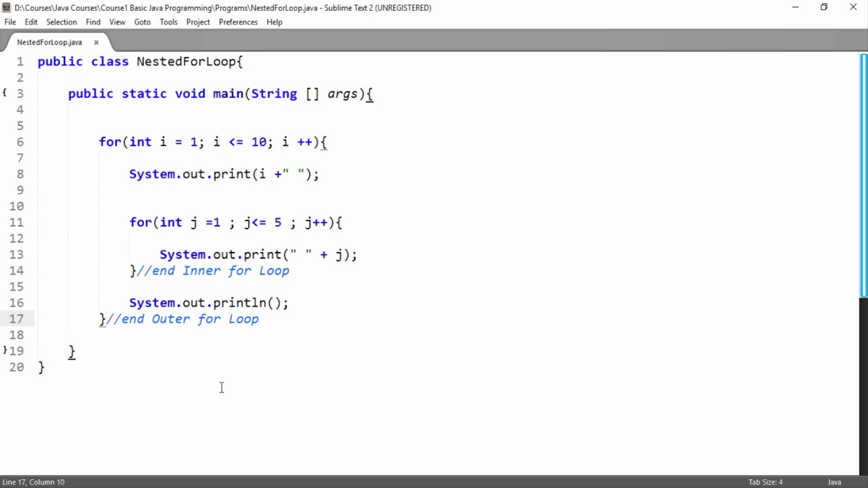The image size is (868, 488).
Task: Click the closing bracket marker beside line 19
Action: point(4,350)
